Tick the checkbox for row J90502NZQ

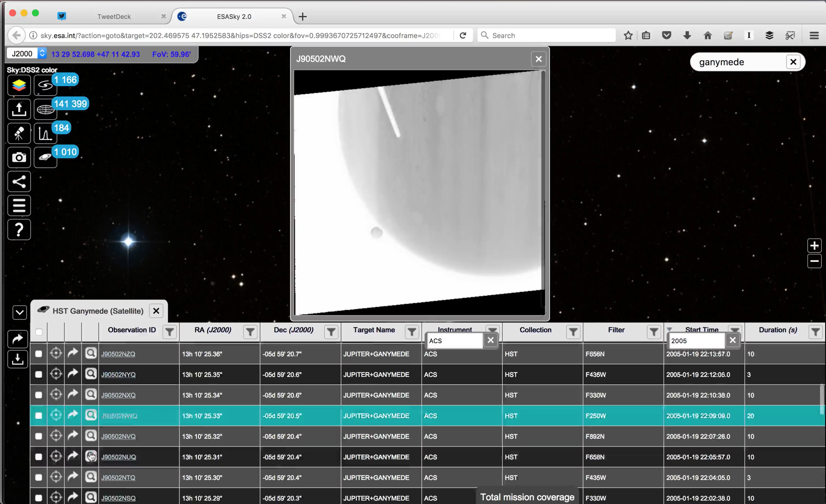38,354
